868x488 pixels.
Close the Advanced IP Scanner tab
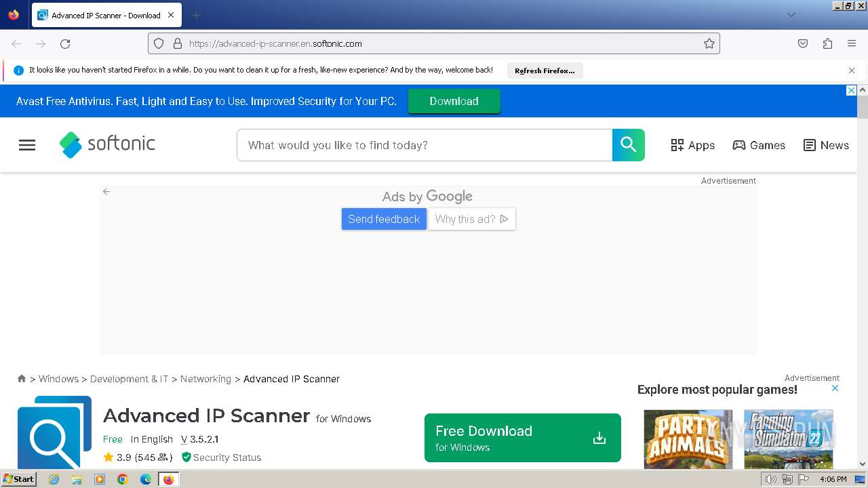(x=171, y=15)
